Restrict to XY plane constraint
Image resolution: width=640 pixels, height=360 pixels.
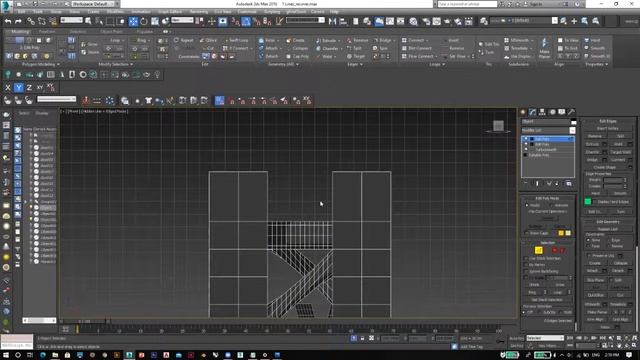pos(40,87)
